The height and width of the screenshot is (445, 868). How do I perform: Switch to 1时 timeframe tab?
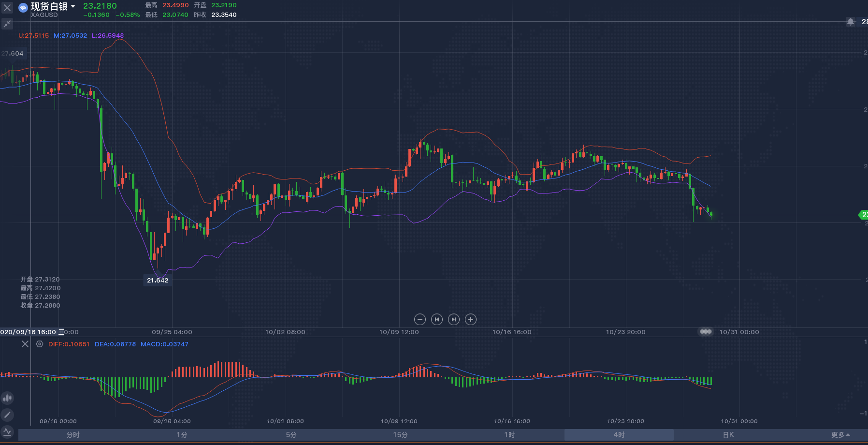click(510, 435)
